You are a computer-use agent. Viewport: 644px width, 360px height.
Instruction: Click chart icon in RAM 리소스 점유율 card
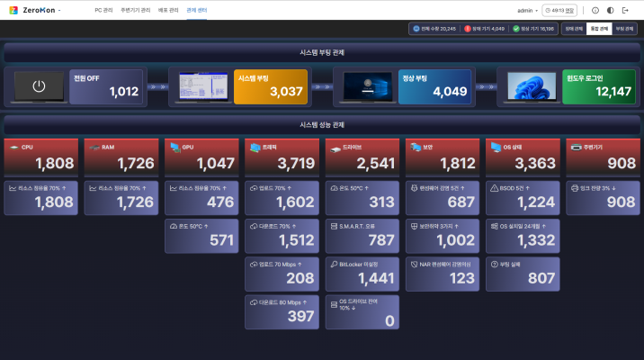[93, 188]
